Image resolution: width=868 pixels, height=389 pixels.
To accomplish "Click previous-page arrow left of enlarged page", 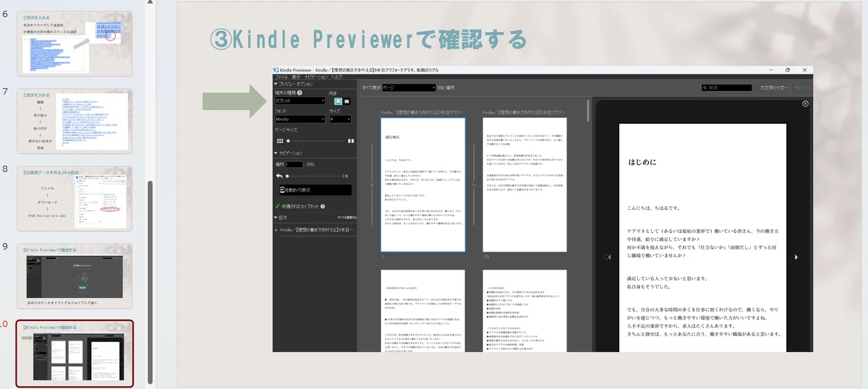I will [608, 257].
